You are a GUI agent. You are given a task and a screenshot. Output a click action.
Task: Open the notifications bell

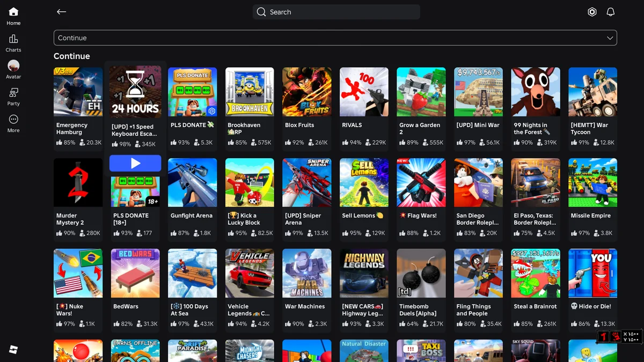click(x=610, y=12)
